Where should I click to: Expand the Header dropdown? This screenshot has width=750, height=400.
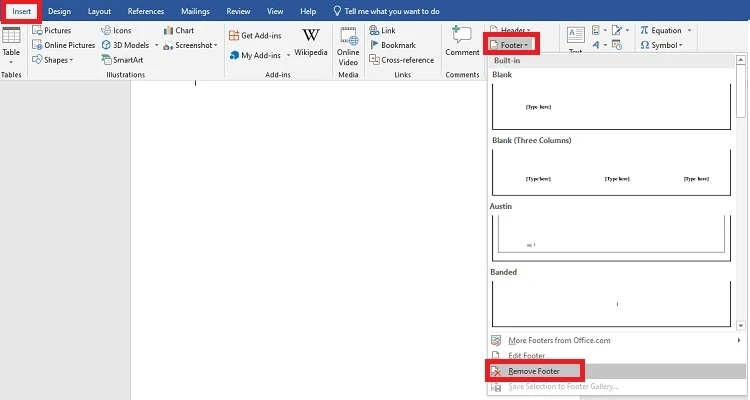click(x=514, y=31)
